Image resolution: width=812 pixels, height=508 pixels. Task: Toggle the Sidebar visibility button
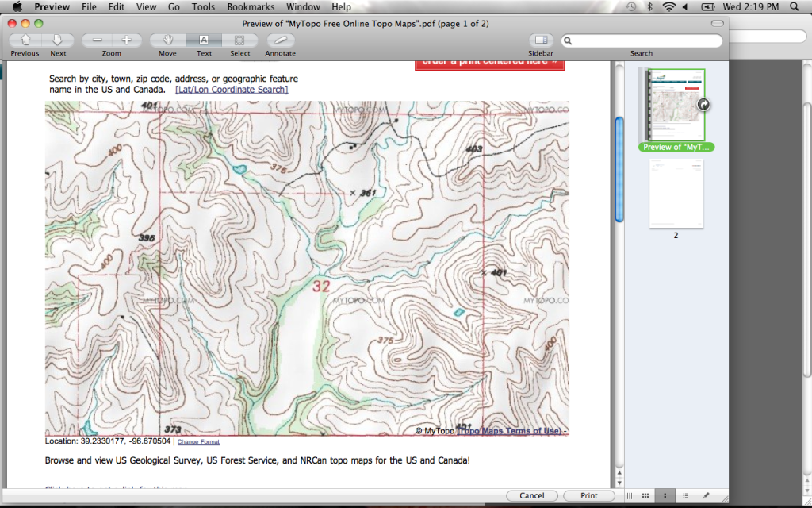(x=542, y=40)
